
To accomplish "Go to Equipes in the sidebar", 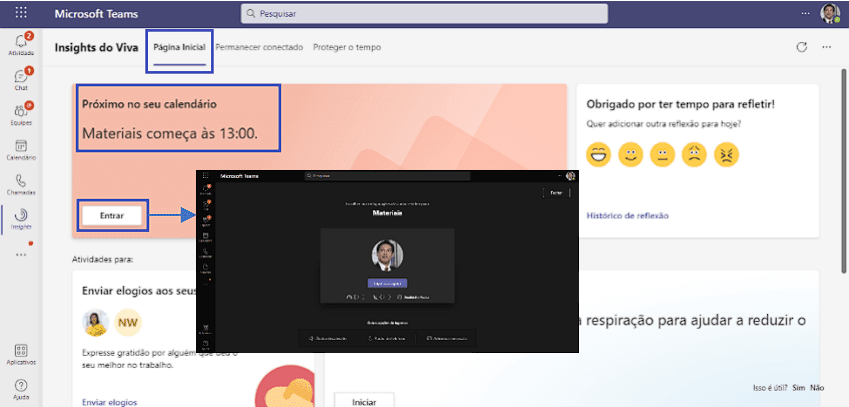I will tap(22, 114).
